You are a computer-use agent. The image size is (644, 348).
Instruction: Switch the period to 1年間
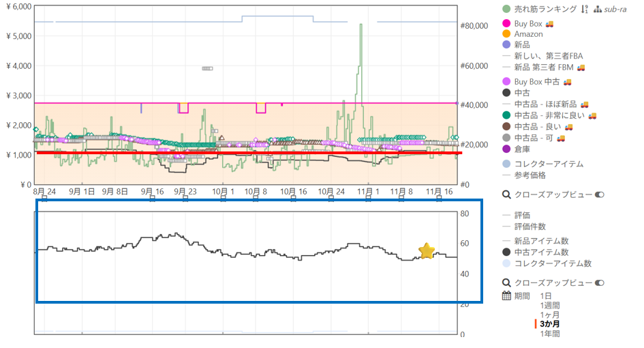pyautogui.click(x=549, y=334)
